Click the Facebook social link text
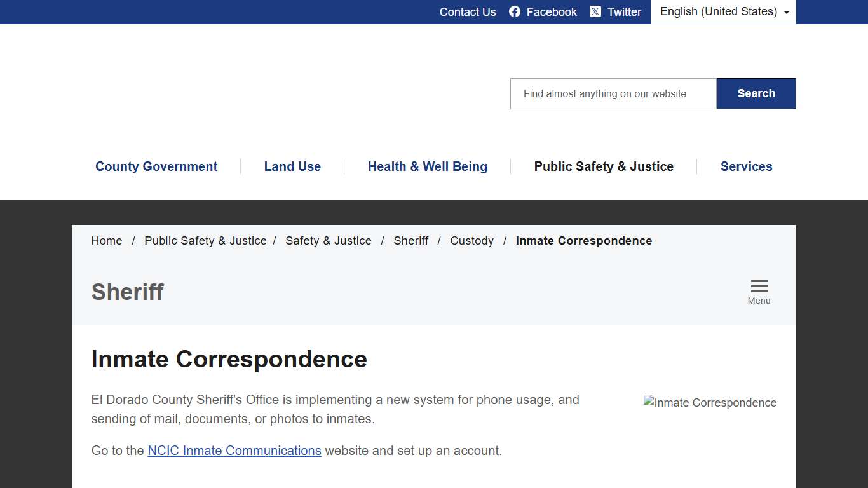The image size is (868, 488). point(552,11)
